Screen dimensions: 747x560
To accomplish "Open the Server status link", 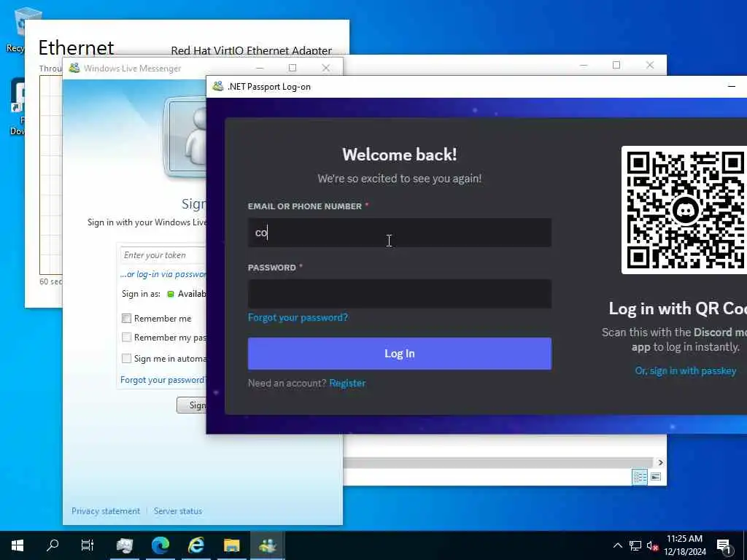I will pyautogui.click(x=178, y=511).
